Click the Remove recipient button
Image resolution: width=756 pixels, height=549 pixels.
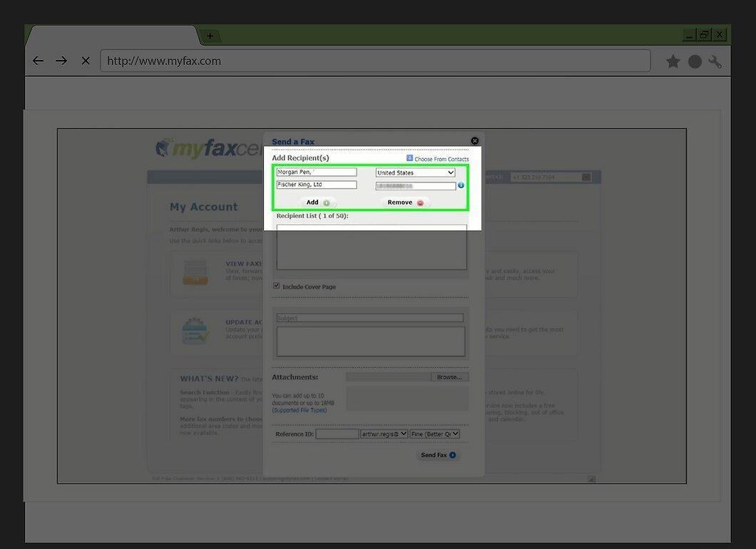click(405, 202)
